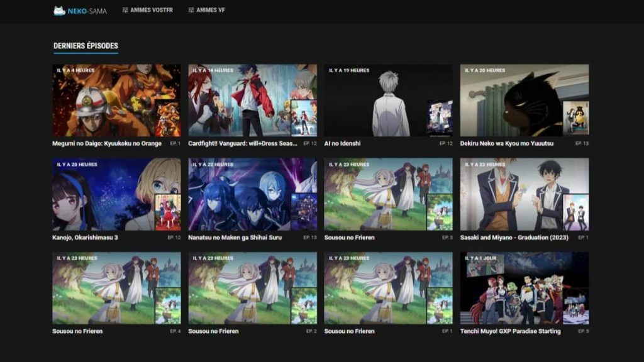Open the Animes VOSTFR menu
Viewport: 644px width, 362px height.
(147, 10)
